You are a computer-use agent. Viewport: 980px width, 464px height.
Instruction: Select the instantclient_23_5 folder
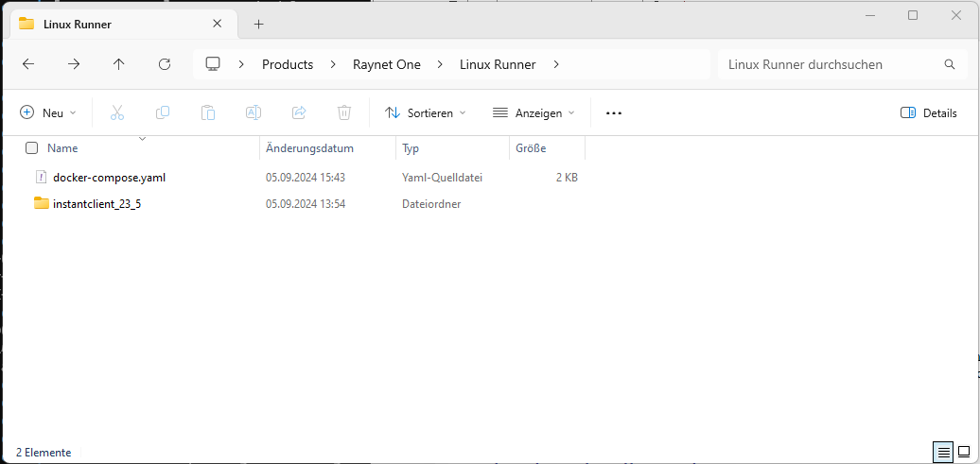coord(96,203)
